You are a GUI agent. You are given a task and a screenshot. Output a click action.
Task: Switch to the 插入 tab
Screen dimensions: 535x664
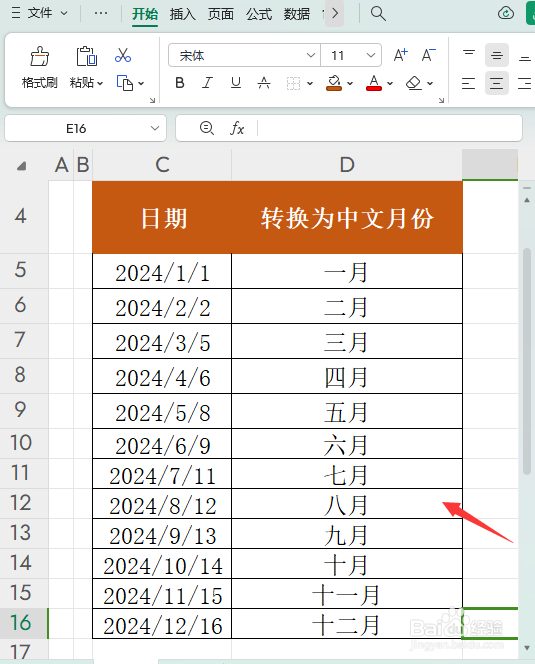click(x=183, y=14)
